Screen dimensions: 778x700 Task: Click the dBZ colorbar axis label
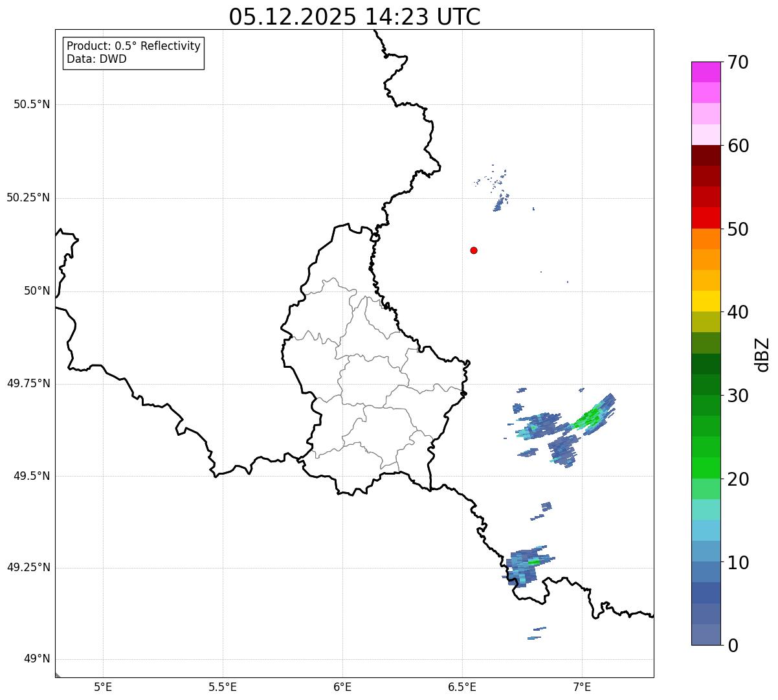pos(762,354)
